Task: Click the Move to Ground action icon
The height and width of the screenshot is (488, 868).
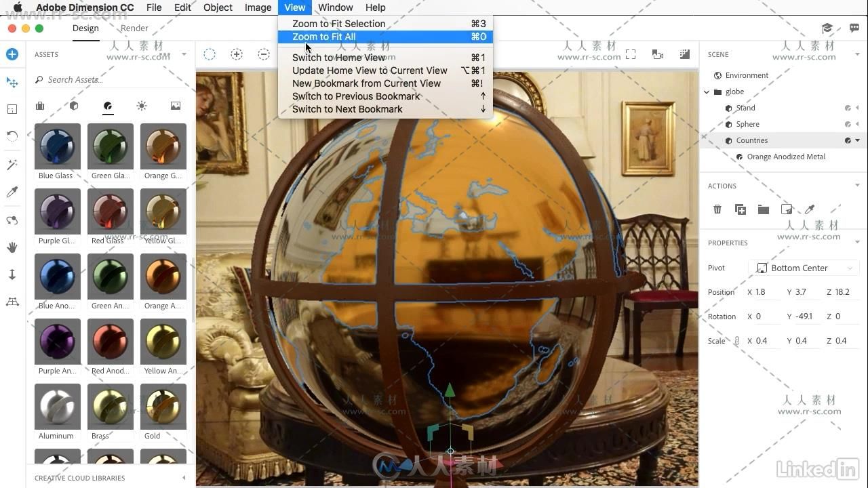Action: pos(787,209)
